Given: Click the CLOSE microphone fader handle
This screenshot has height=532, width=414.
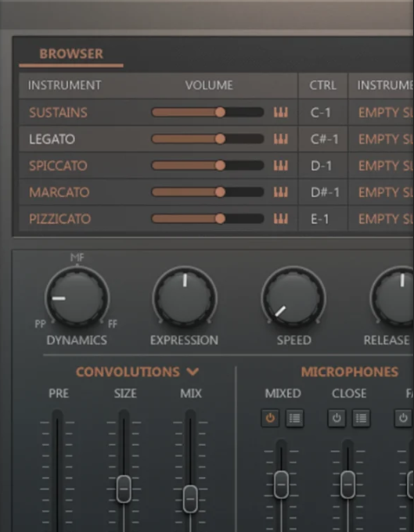Looking at the screenshot, I should coord(347,484).
